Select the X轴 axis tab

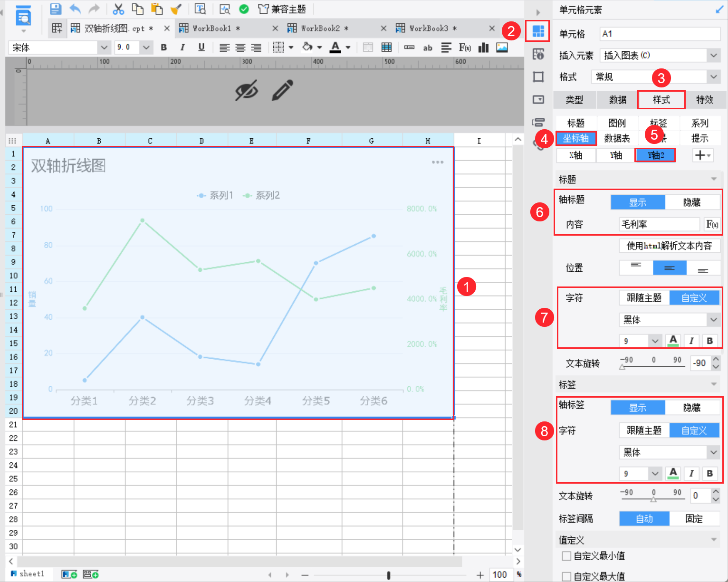point(575,155)
